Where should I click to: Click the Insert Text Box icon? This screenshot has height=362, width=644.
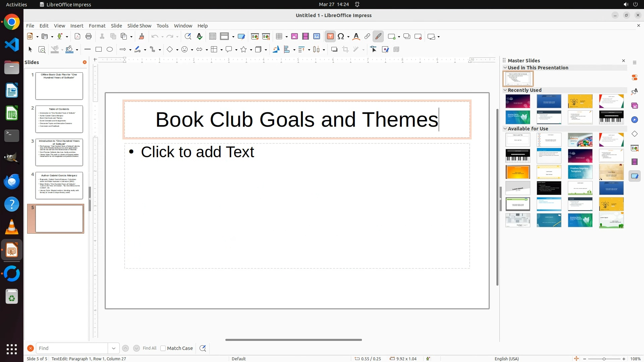point(330,37)
